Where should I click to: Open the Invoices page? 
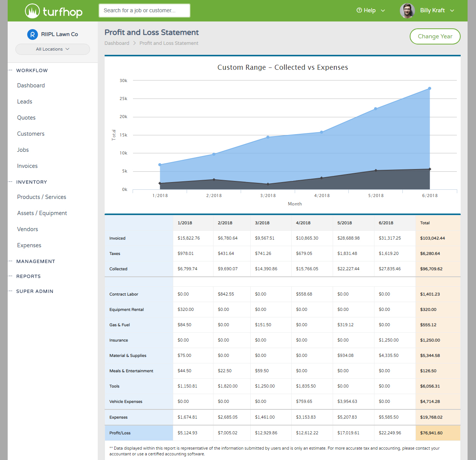27,166
